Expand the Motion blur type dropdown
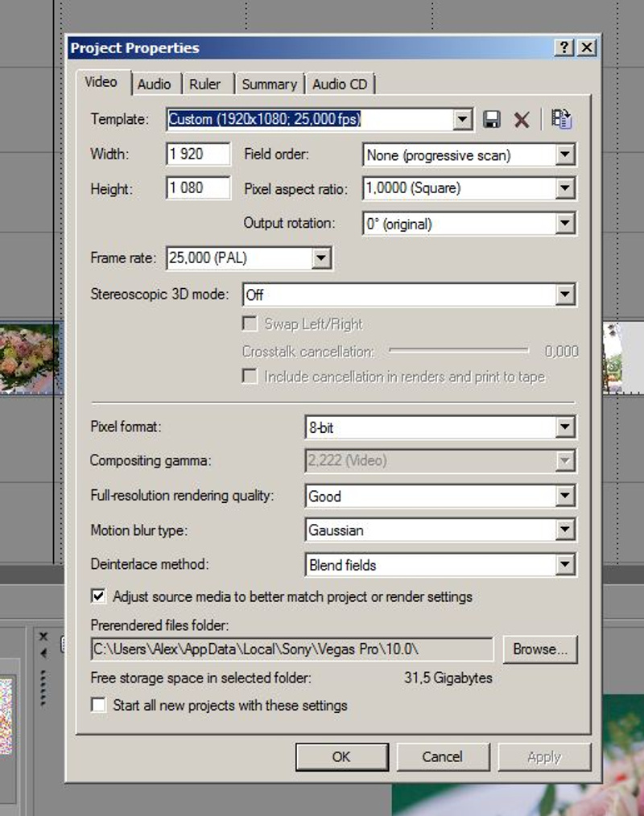 [x=565, y=530]
